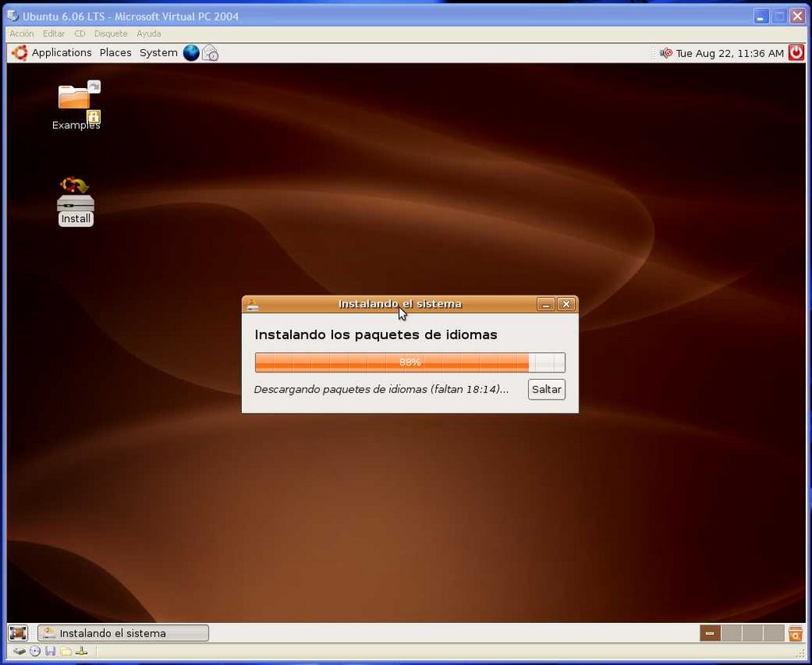Click the Ubuntu logo next to Applications

coord(20,53)
